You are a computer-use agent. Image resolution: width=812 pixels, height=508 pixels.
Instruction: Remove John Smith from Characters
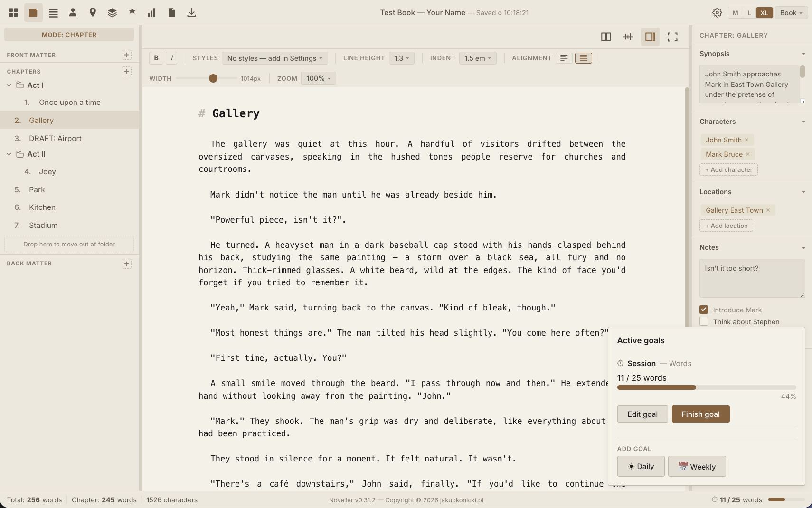[746, 140]
